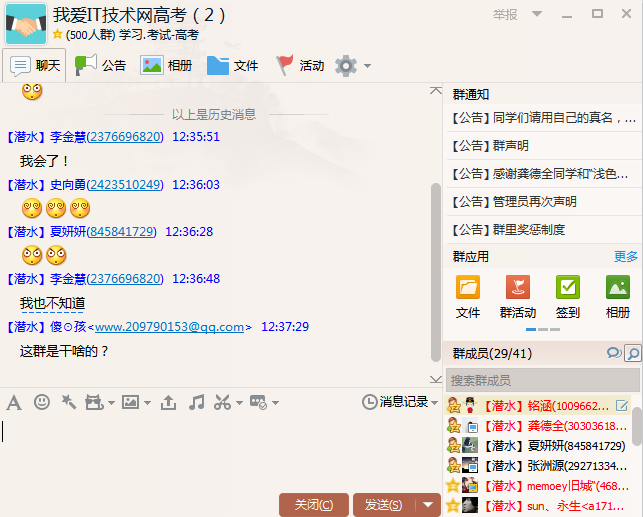Screen dimensions: 643x517
Task: Open the www.209790153@qq.com email link
Action: tap(169, 327)
